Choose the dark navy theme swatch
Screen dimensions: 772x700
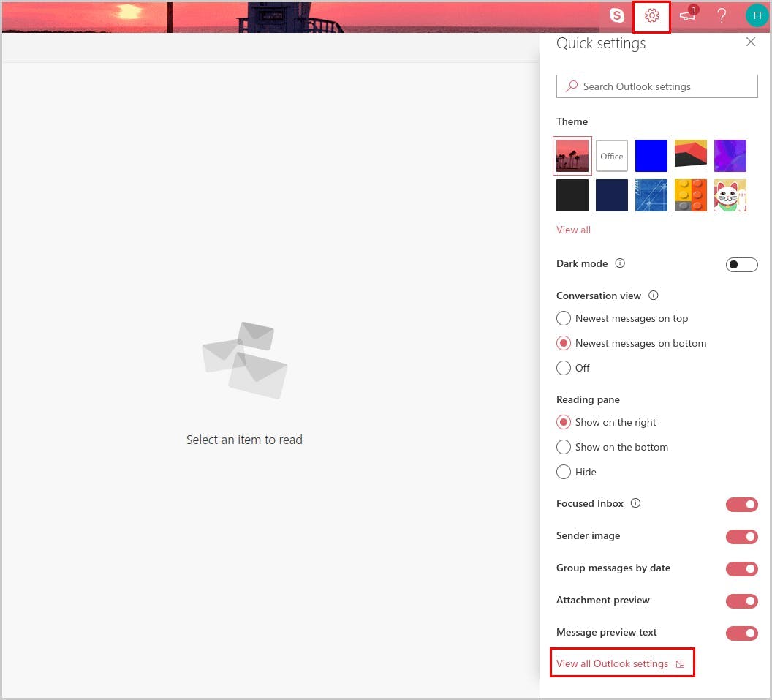click(611, 195)
